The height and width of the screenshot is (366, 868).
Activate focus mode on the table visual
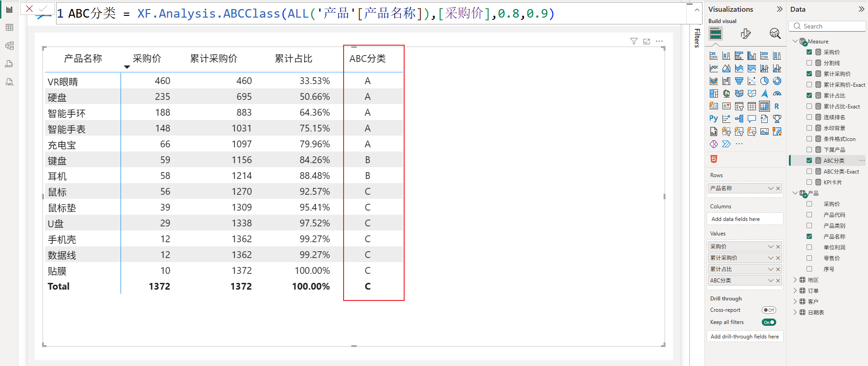pos(646,42)
